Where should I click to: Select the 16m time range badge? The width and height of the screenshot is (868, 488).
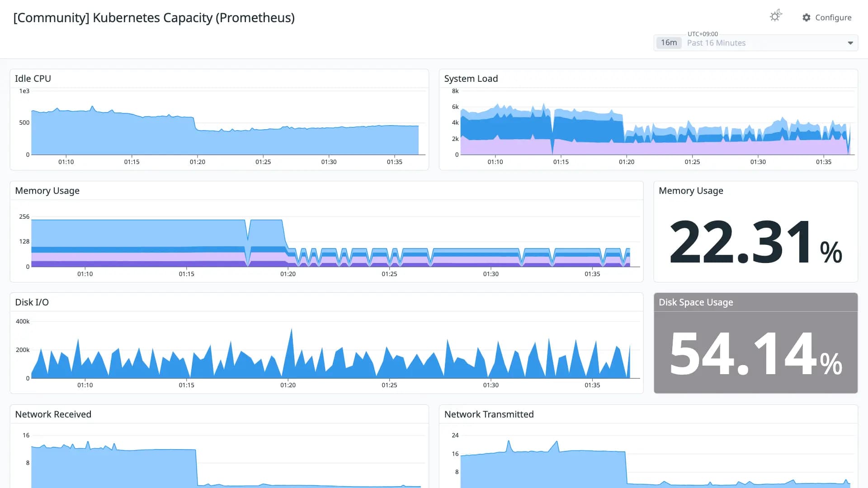pyautogui.click(x=669, y=42)
